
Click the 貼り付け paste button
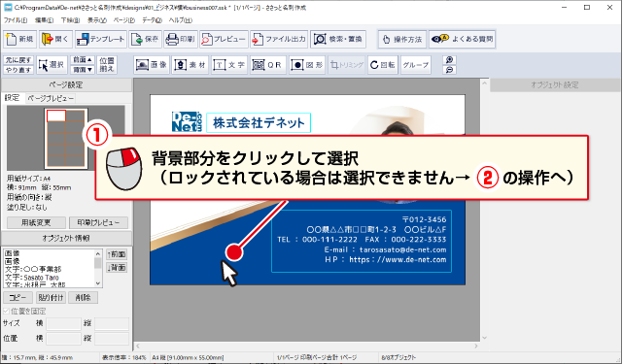(x=51, y=297)
